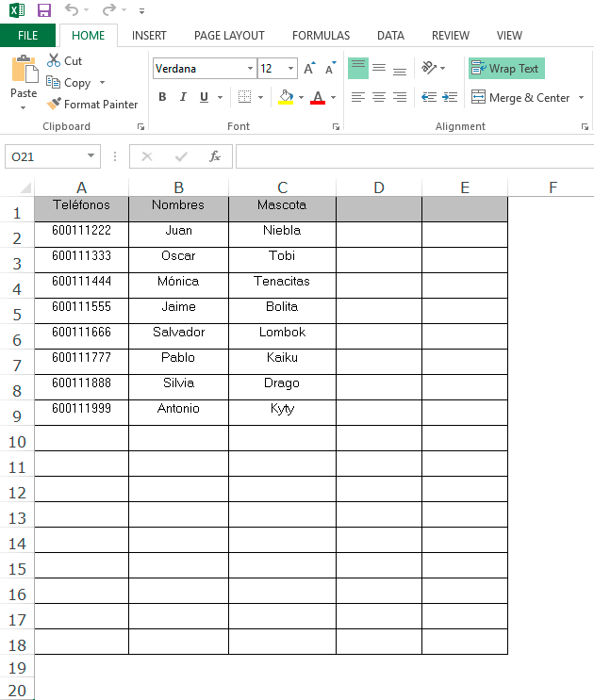Click the Orientation text angle icon
Image resolution: width=594 pixels, height=700 pixels.
429,69
